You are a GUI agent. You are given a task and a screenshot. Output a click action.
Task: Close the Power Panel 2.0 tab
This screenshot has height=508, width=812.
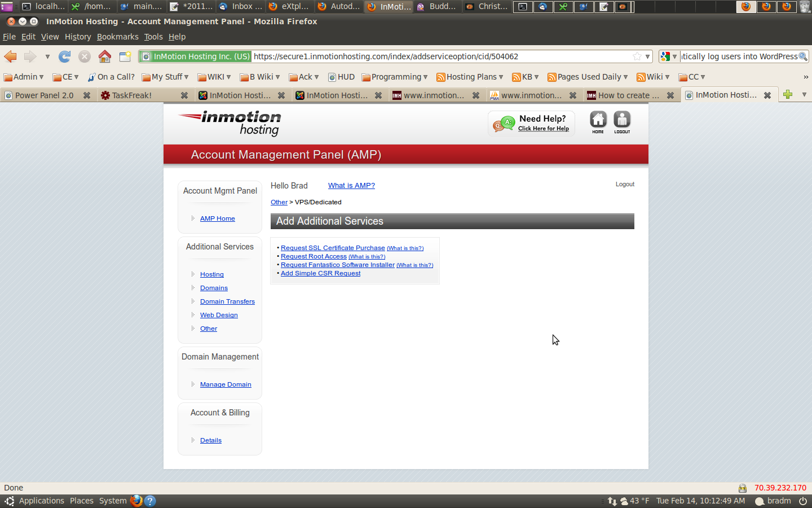(x=87, y=95)
